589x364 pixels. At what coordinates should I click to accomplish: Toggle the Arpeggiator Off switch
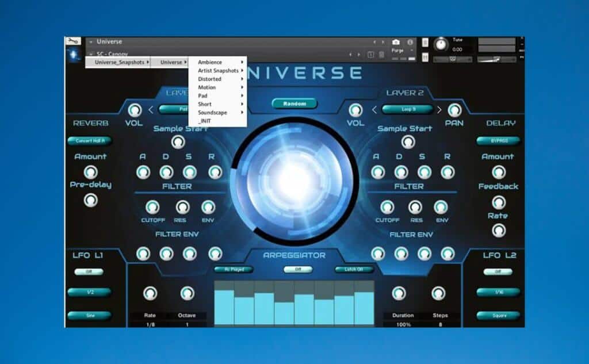pyautogui.click(x=298, y=269)
